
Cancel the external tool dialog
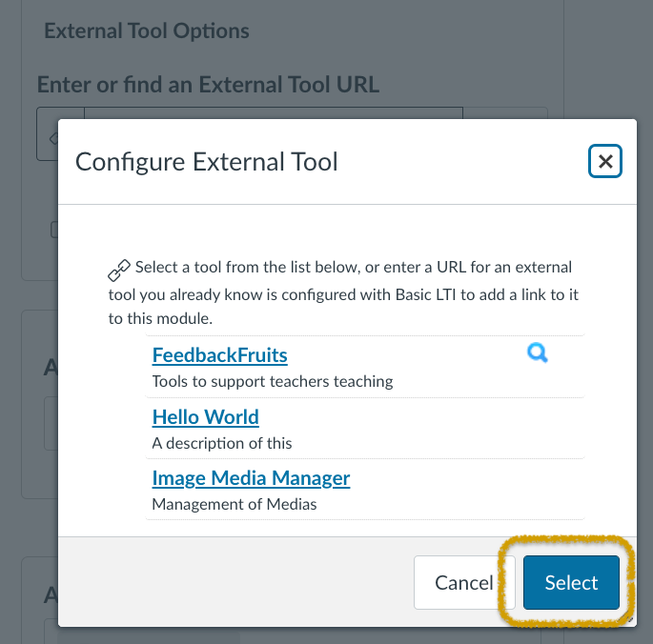[464, 582]
